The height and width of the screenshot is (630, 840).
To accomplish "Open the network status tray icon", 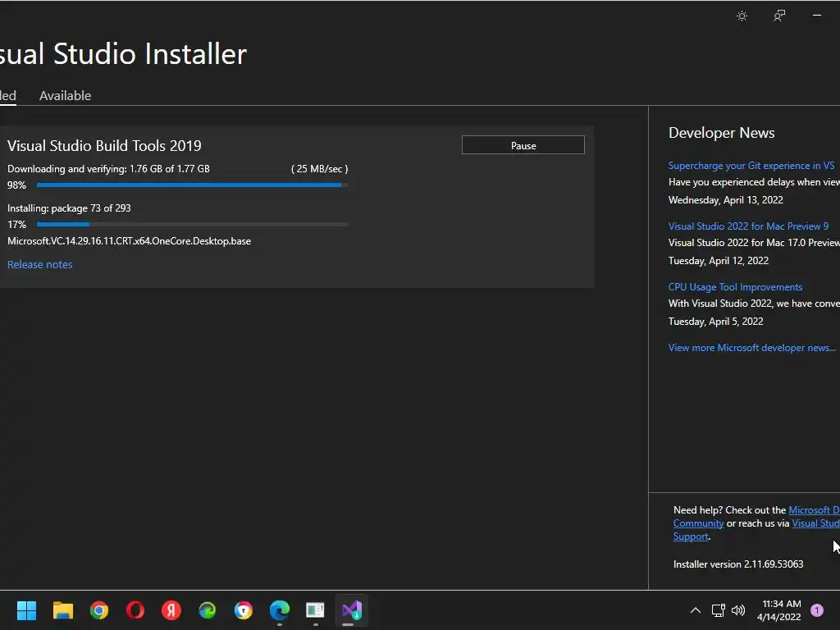I will tap(718, 610).
